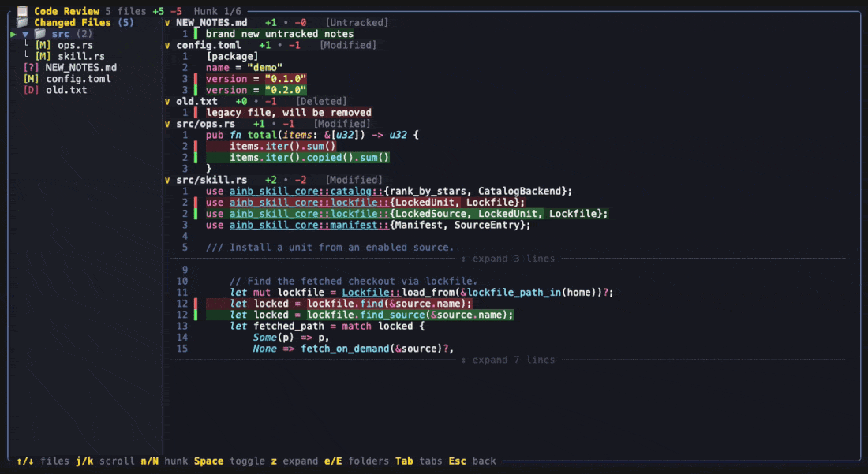
Task: Click the '5 files' count in header
Action: click(x=125, y=11)
